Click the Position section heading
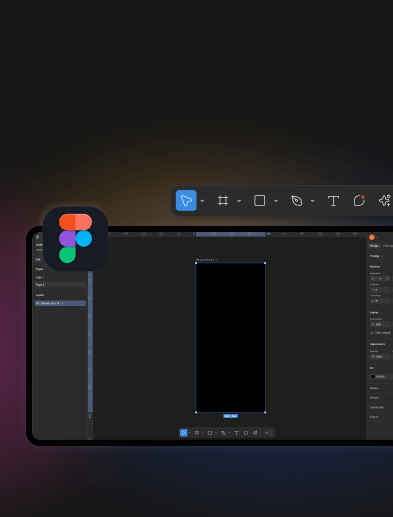The width and height of the screenshot is (393, 517). point(375,267)
